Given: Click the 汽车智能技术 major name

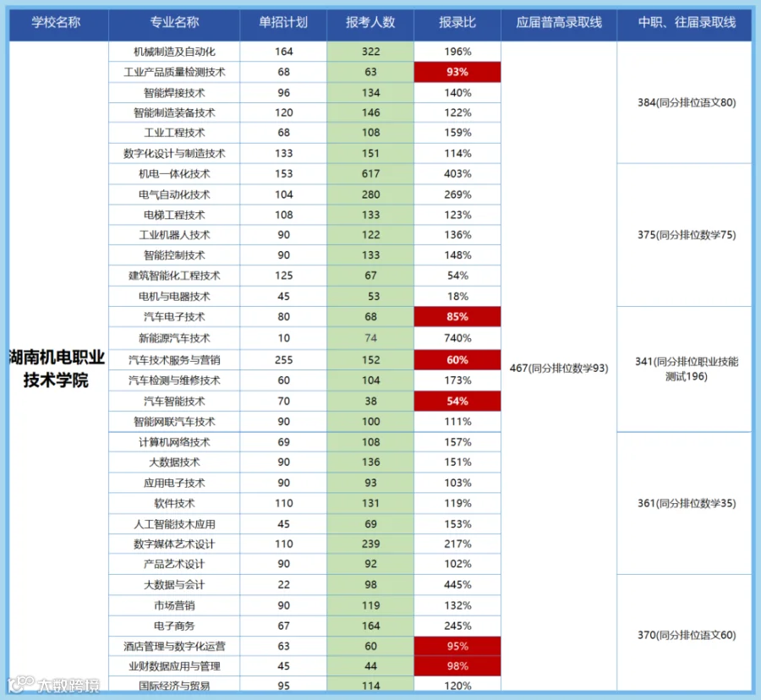Looking at the screenshot, I should coord(174,402).
